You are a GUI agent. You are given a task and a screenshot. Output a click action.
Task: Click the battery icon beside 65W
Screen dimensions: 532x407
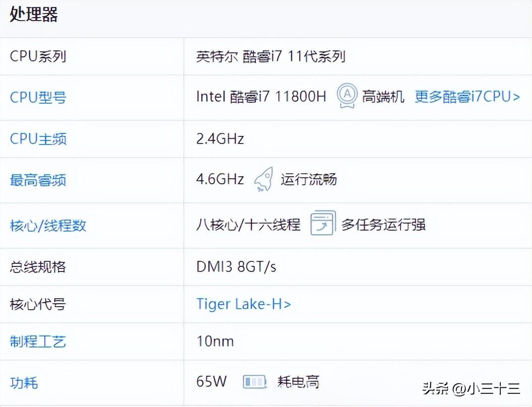click(x=254, y=382)
